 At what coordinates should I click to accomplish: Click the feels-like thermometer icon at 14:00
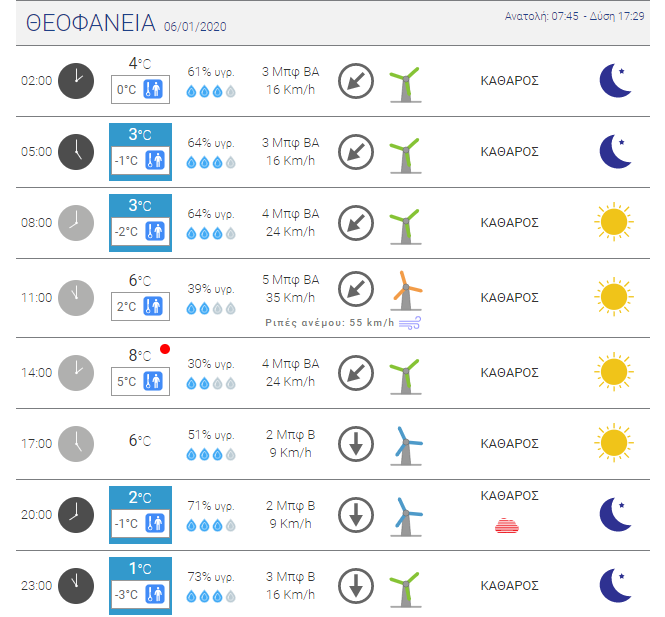pos(153,381)
